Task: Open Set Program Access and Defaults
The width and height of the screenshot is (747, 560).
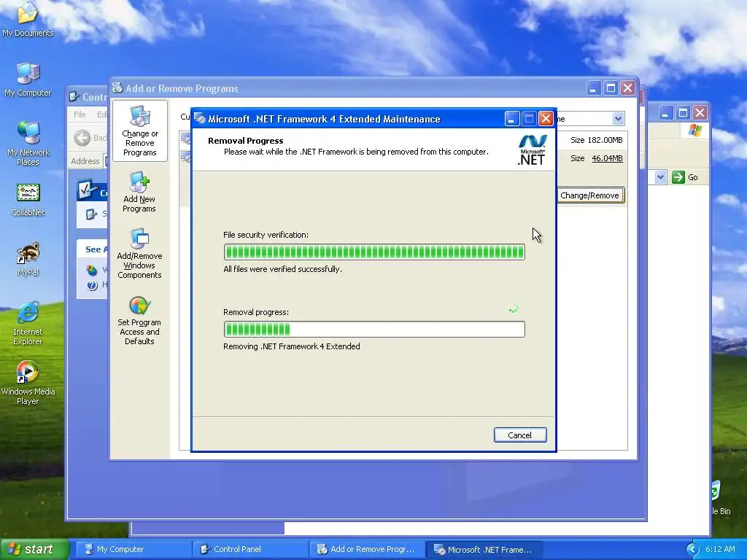Action: (x=139, y=321)
